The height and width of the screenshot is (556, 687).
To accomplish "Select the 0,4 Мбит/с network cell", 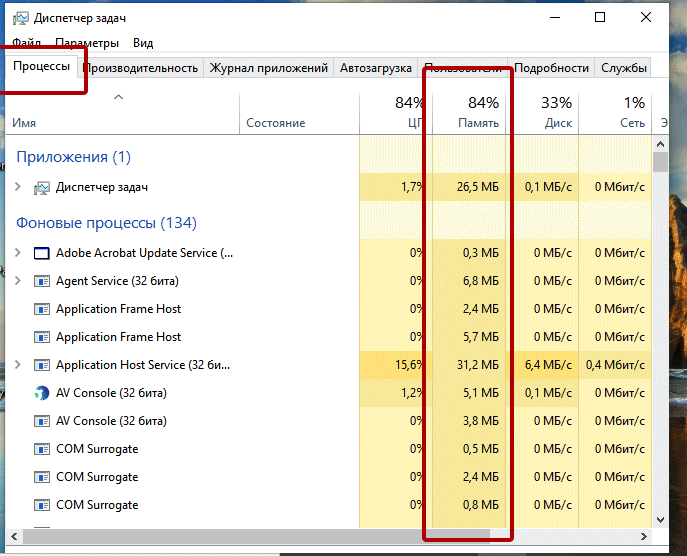I will [x=615, y=365].
